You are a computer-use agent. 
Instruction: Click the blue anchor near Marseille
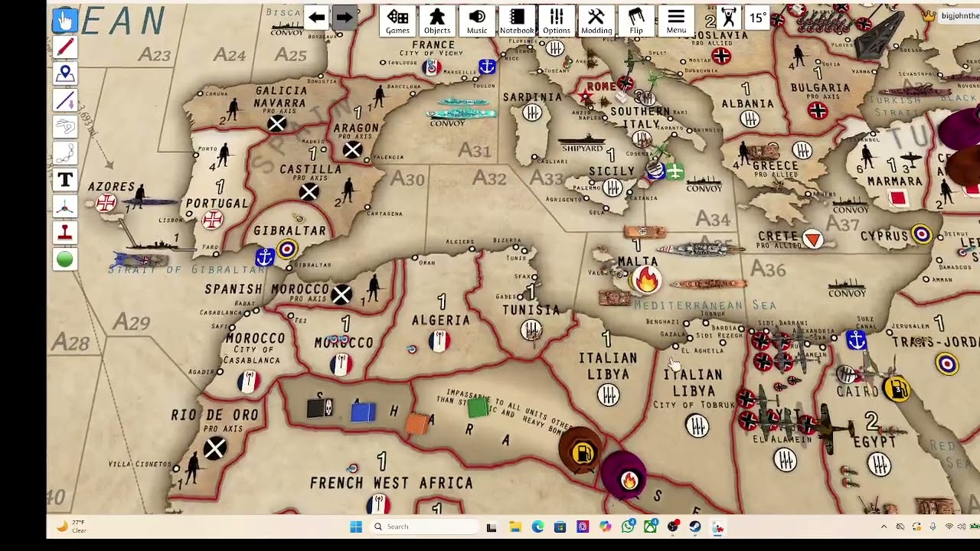click(487, 67)
